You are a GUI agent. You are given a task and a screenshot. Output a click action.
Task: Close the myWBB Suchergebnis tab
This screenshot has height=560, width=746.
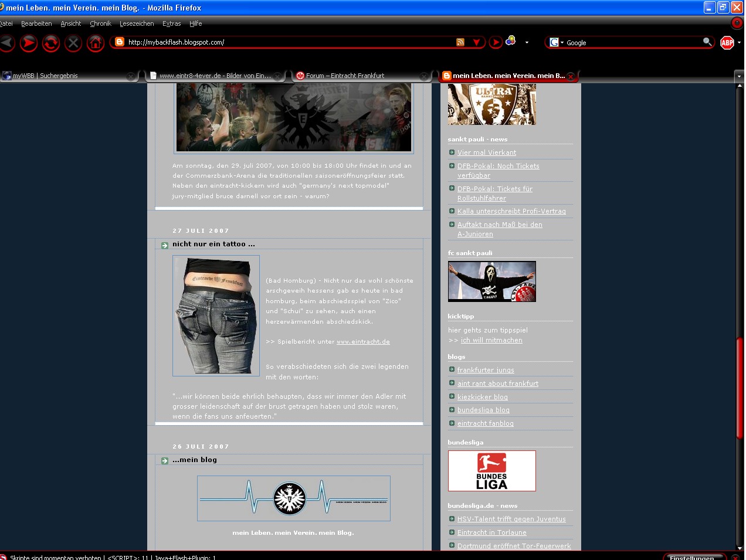pos(131,76)
